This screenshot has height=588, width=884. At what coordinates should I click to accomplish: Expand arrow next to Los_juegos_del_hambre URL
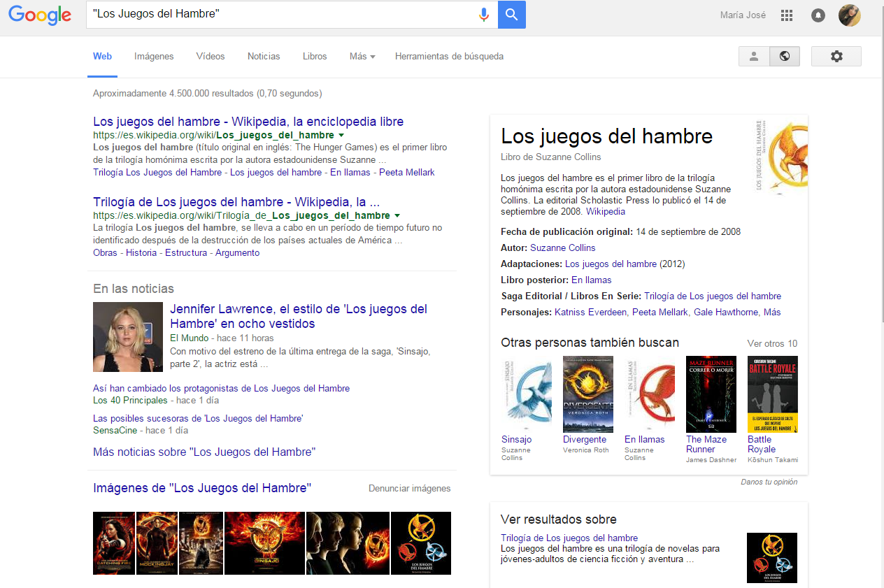[341, 135]
